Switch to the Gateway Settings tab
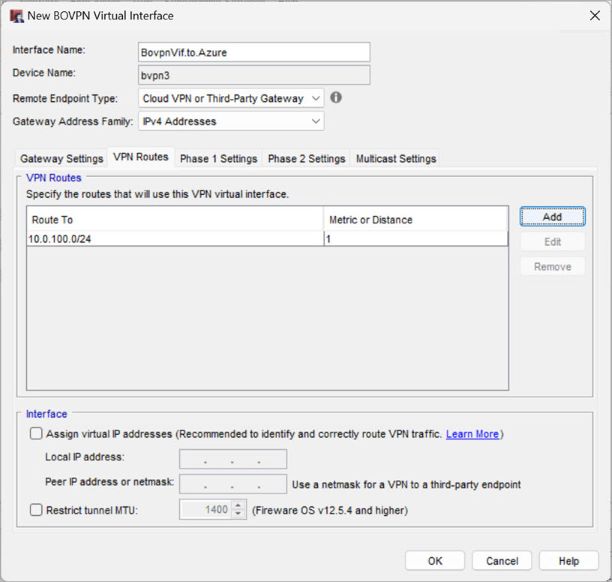Viewport: 612px width, 582px height. [x=62, y=159]
